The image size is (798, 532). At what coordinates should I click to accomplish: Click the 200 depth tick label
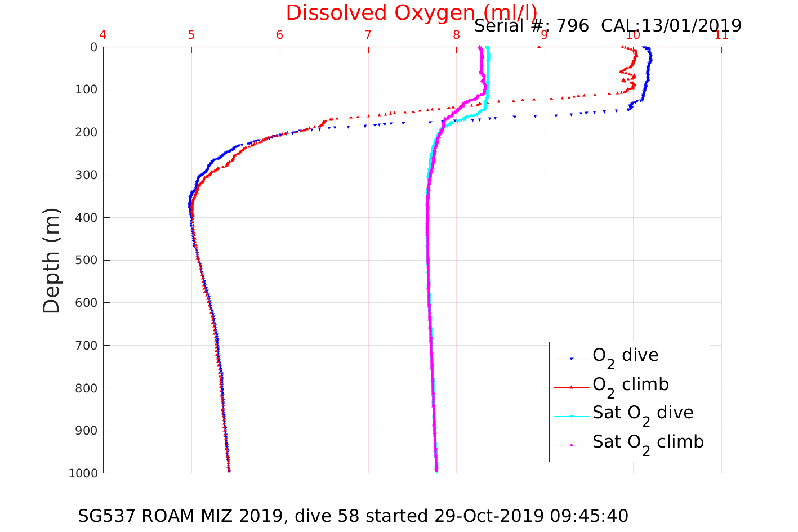tap(86, 132)
